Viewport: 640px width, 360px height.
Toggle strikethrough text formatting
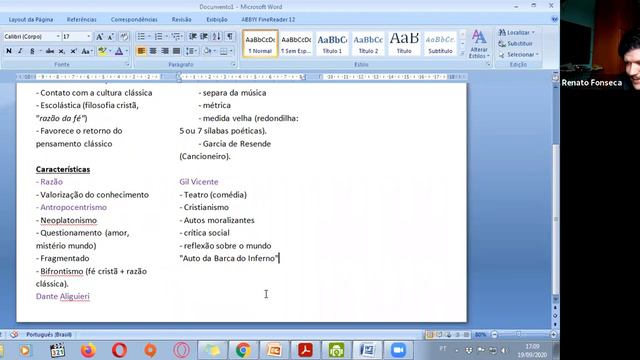click(50, 51)
